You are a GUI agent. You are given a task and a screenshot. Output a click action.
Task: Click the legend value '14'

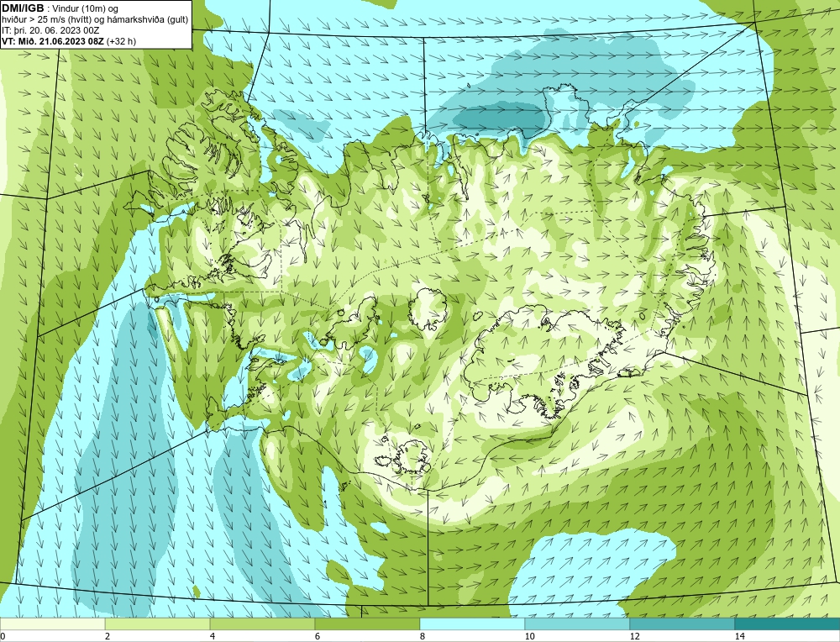coord(740,636)
